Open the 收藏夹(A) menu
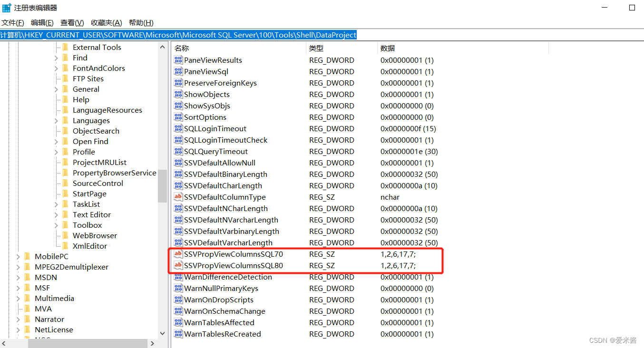The width and height of the screenshot is (644, 348). (106, 22)
